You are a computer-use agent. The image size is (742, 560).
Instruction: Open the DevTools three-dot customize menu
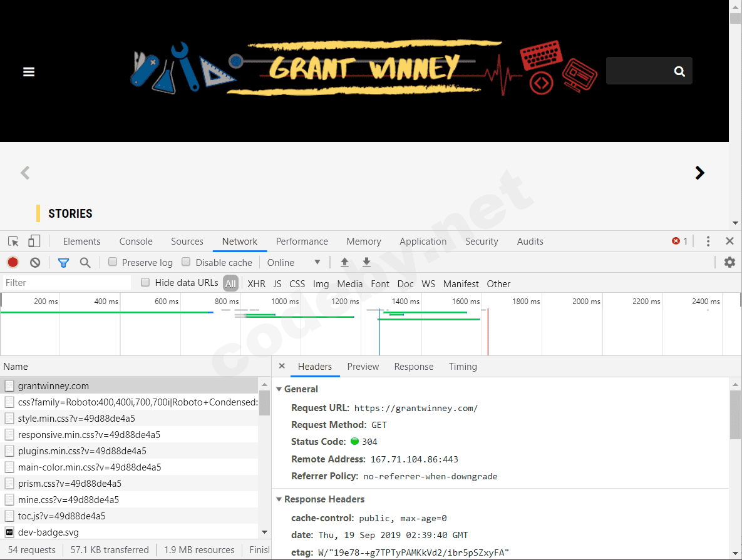(708, 242)
